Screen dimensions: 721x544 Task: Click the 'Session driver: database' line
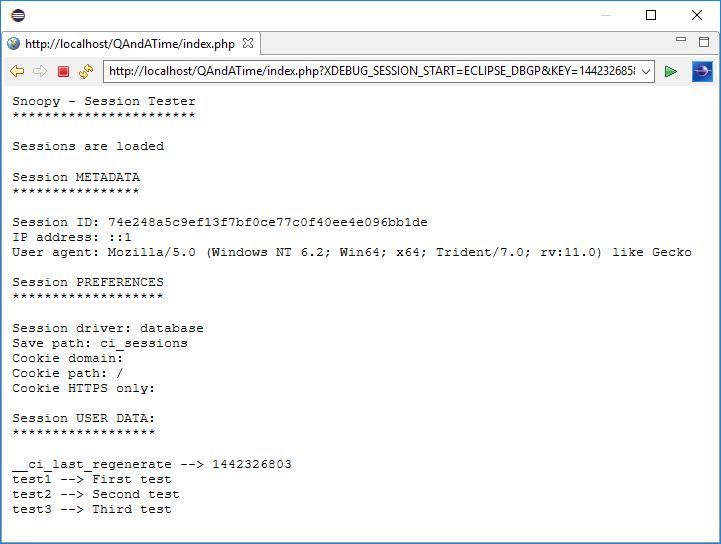point(108,328)
